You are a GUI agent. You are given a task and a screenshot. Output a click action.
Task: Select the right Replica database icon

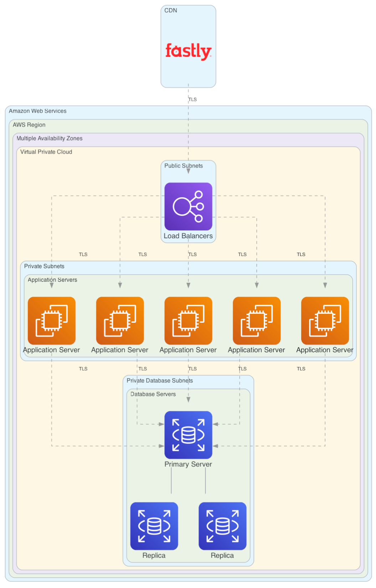pos(222,526)
